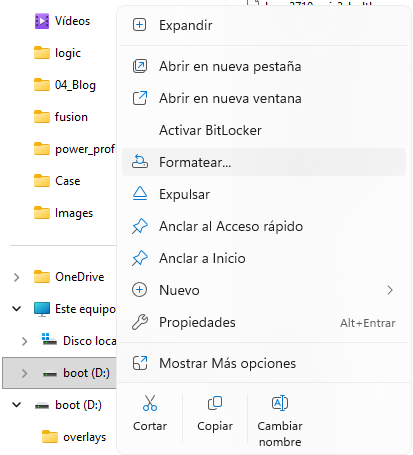Click the Vídeos library icon
The height and width of the screenshot is (455, 413).
coord(42,21)
